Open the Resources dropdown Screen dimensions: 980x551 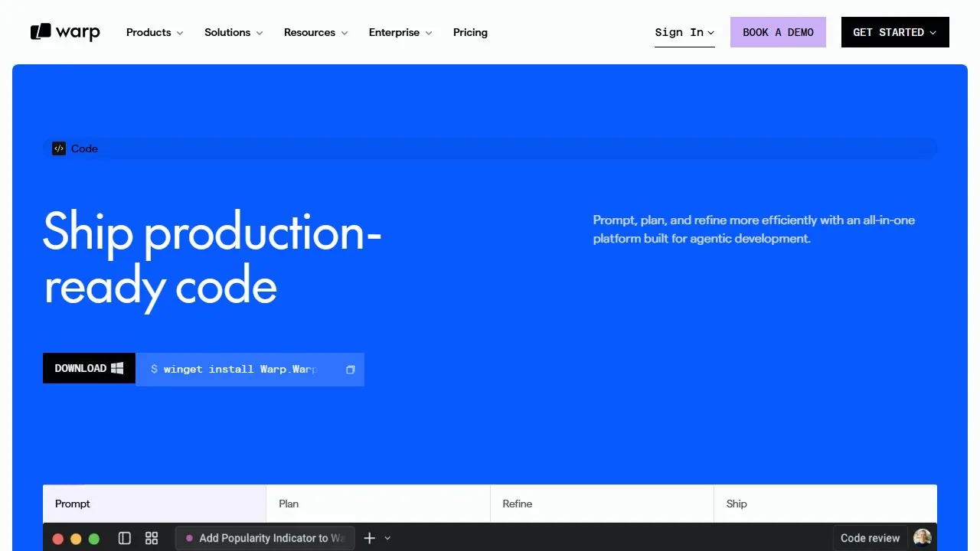316,32
